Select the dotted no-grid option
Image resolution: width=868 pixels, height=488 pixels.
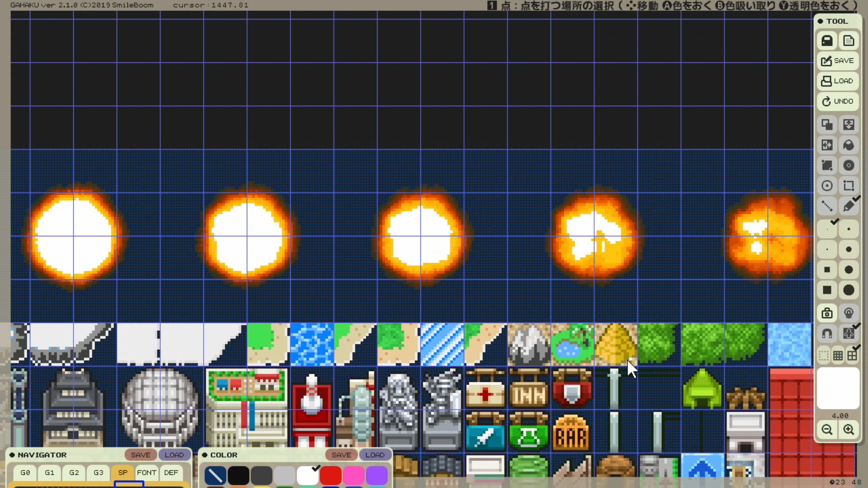click(x=824, y=356)
